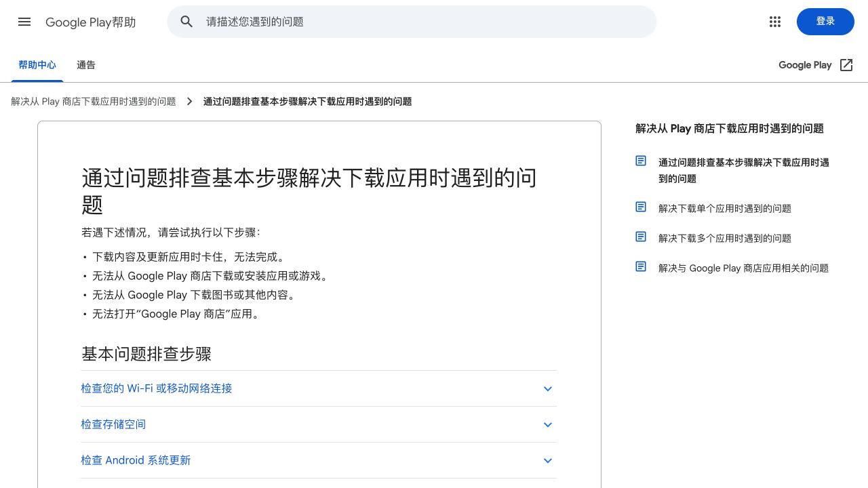
Task: Open sidebar link 解决下载单个应用时遇到的问题
Action: (x=725, y=209)
